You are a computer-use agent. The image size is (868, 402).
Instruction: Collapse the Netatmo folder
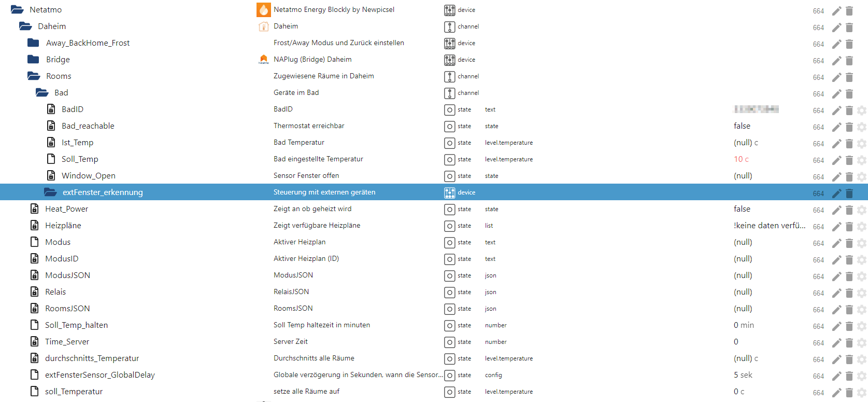click(x=17, y=9)
